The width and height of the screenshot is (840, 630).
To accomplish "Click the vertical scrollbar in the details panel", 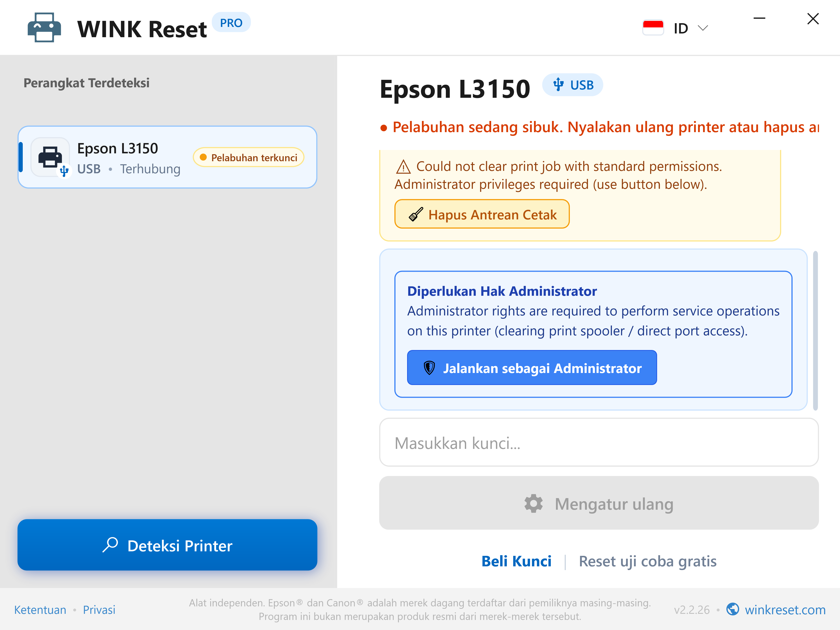I will coord(815,330).
